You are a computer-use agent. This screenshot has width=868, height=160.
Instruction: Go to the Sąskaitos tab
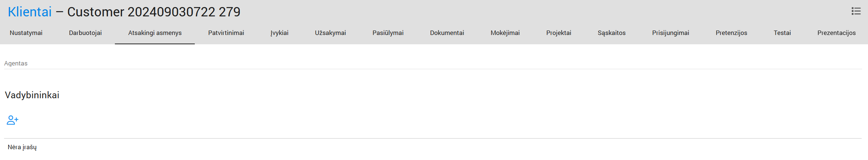[612, 33]
